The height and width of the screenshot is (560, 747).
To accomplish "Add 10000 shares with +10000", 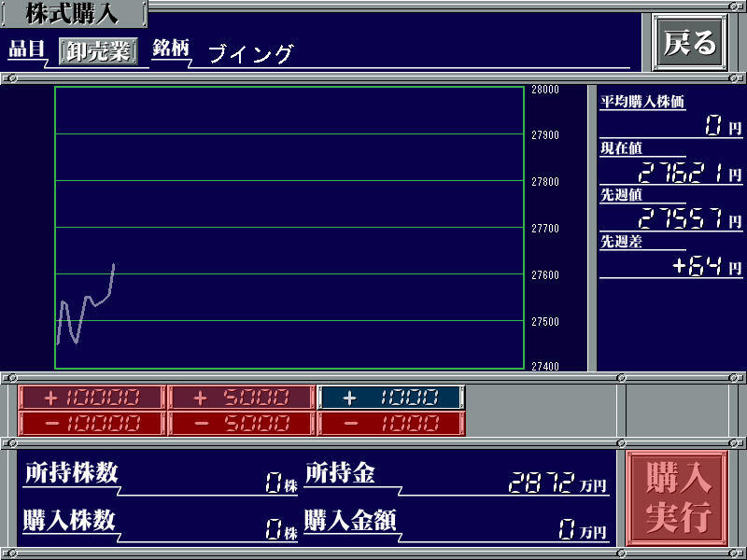I will (92, 398).
